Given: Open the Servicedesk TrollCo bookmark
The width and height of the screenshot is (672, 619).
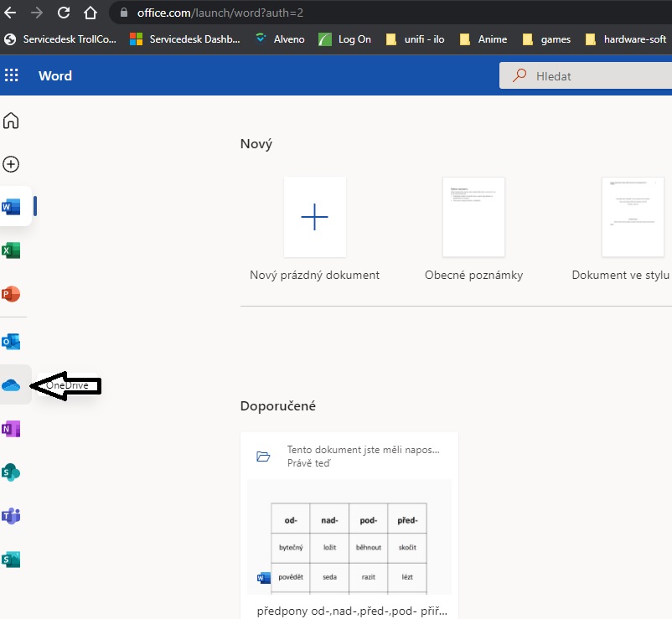Looking at the screenshot, I should click(60, 39).
